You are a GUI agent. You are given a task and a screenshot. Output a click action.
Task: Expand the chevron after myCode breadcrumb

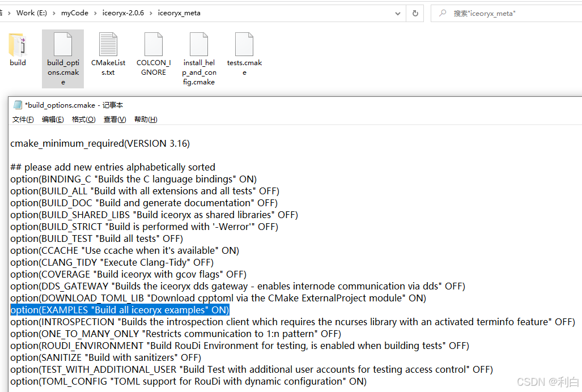(95, 14)
